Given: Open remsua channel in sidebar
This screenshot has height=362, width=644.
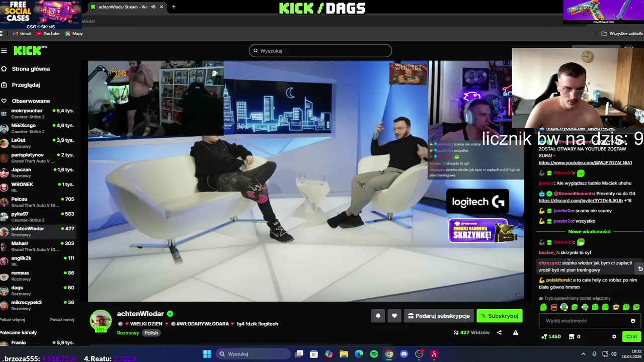Looking at the screenshot, I should click(x=38, y=276).
